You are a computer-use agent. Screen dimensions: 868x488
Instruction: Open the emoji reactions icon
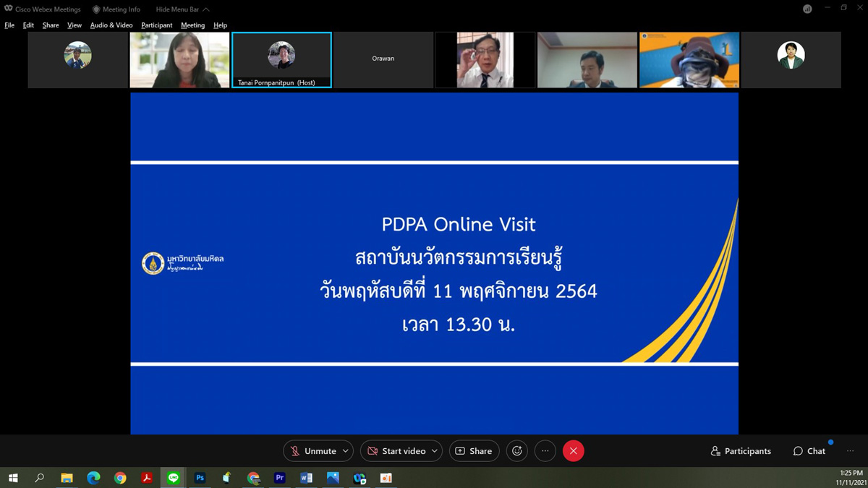(517, 451)
